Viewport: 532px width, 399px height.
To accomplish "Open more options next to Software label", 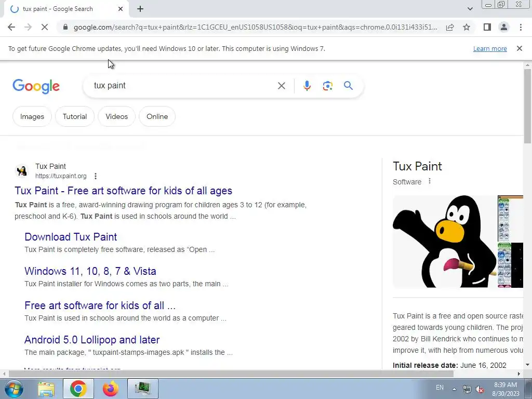I will 430,181.
